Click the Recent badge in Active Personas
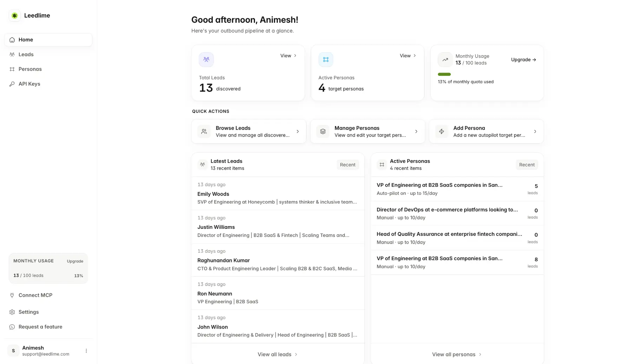Image resolution: width=638 pixels, height=364 pixels. pos(527,165)
